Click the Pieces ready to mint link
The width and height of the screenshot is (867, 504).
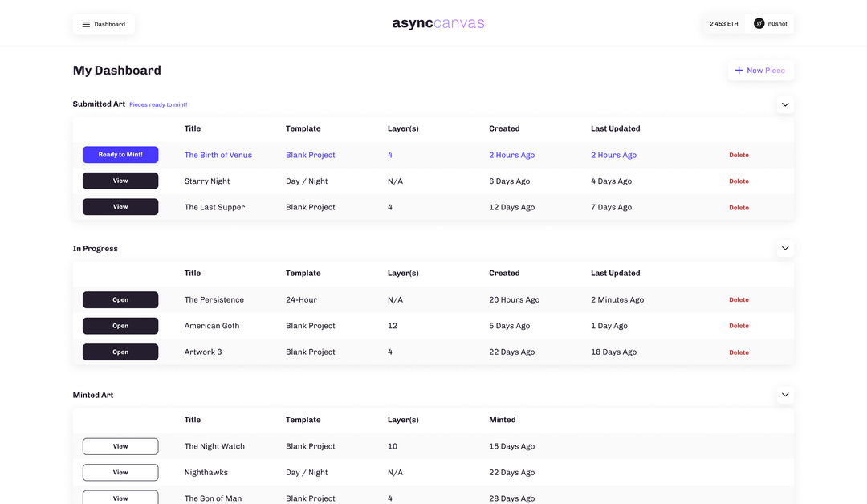(x=158, y=104)
